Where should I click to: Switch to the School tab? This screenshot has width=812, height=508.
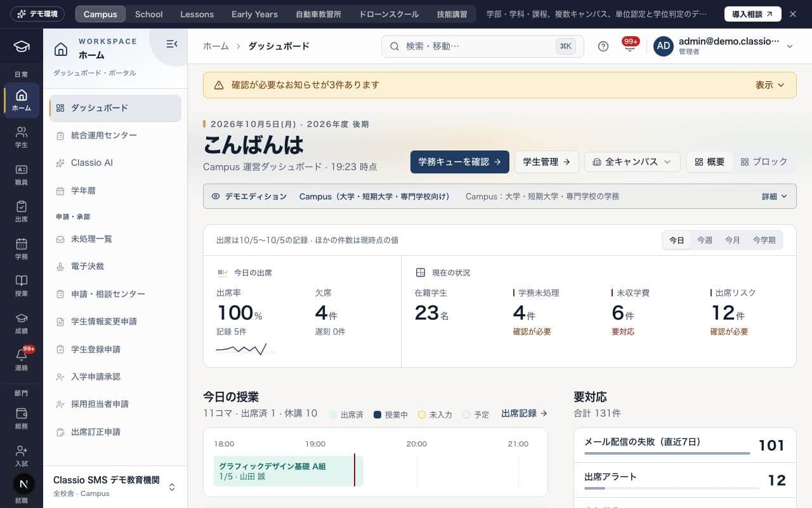click(x=149, y=14)
